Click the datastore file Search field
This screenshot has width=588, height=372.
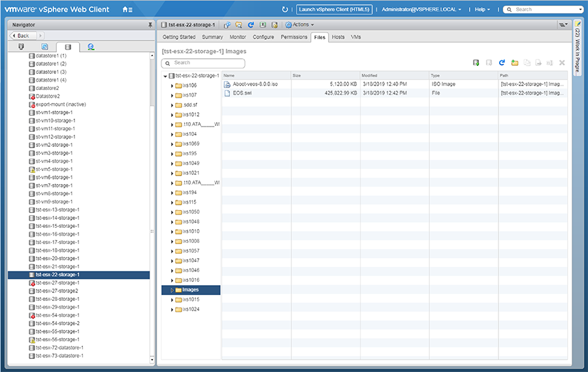tap(203, 63)
